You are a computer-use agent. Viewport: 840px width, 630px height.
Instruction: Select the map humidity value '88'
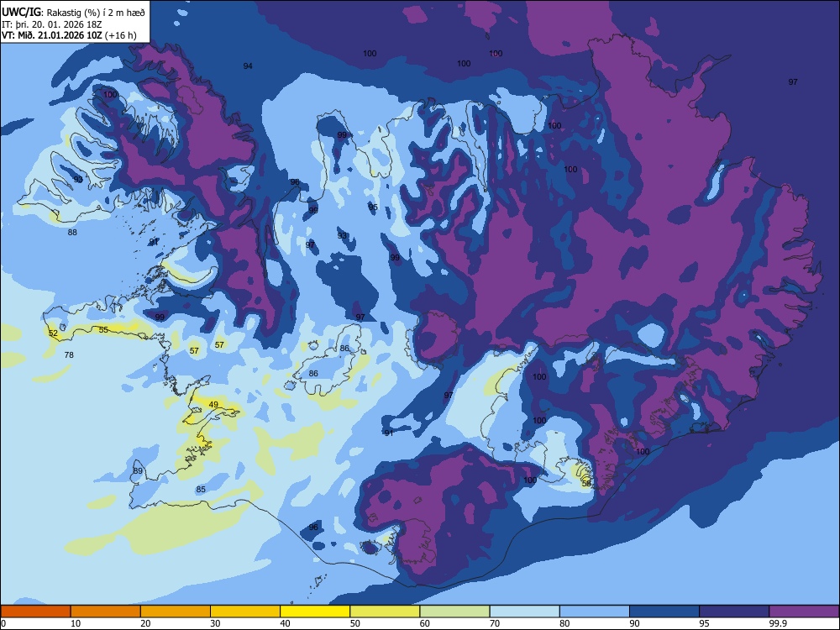[x=72, y=233]
